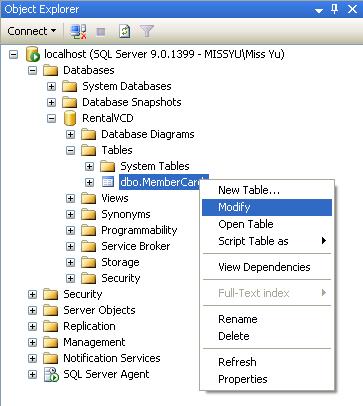Open the Script Table as submenu
The width and height of the screenshot is (363, 406).
click(267, 241)
